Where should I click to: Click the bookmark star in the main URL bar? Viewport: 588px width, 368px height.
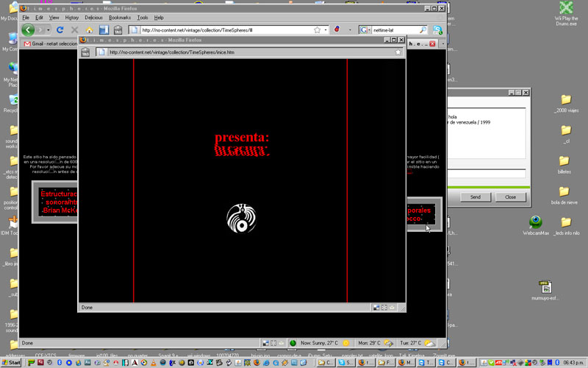point(318,30)
